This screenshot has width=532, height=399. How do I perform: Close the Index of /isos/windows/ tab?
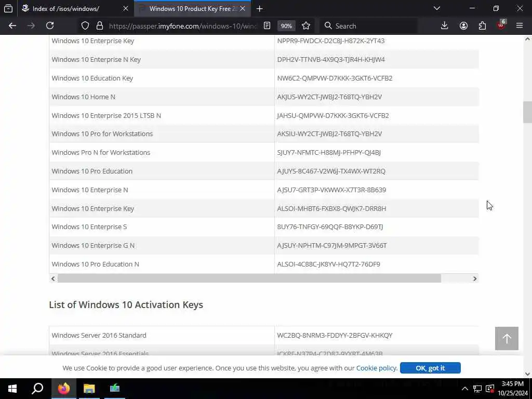126,8
